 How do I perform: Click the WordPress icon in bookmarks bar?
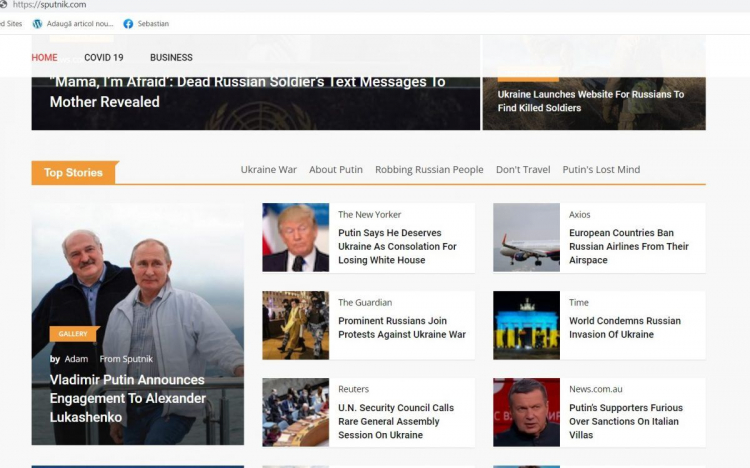pos(37,24)
